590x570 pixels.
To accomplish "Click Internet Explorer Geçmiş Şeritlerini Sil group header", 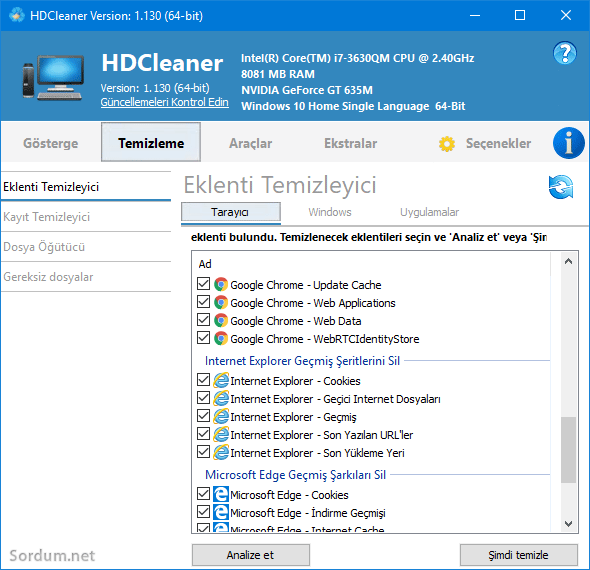I will coord(302,361).
